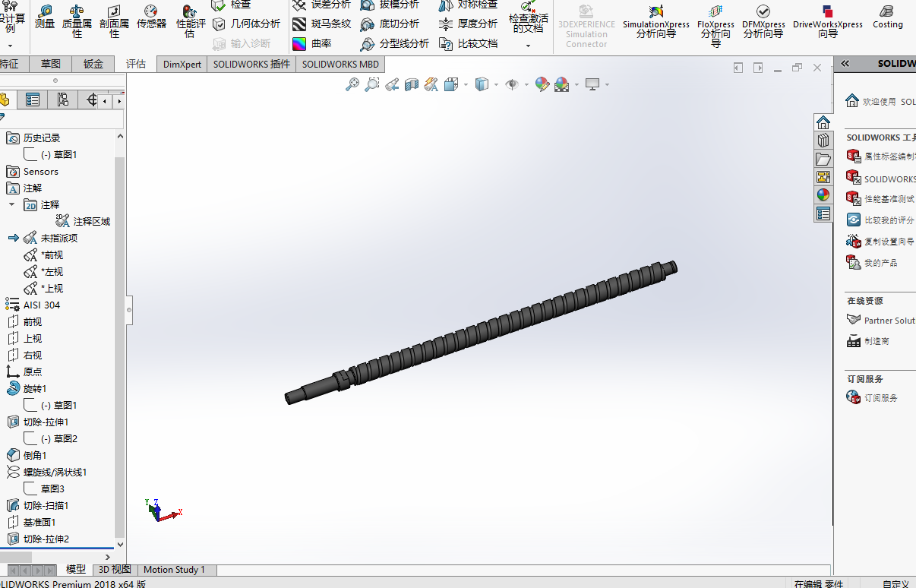Screen dimensions: 916x588
Task: Enable 曲率 curvature display
Action: point(311,44)
